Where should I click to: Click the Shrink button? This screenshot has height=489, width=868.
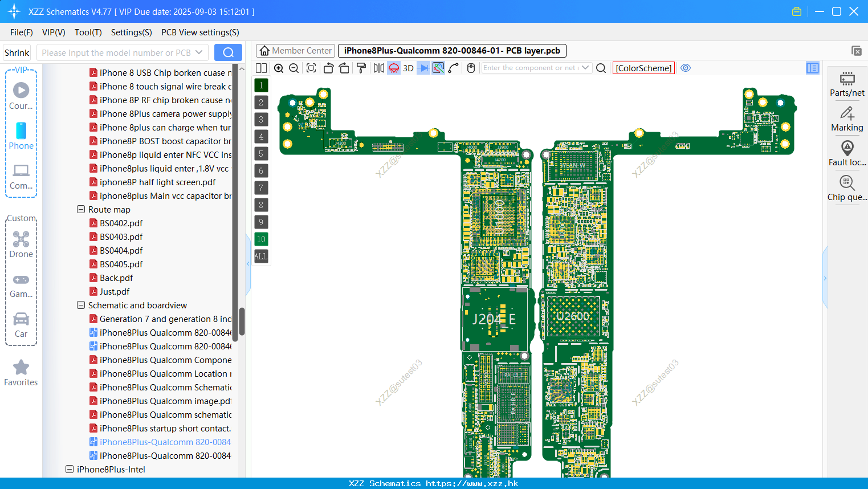tap(17, 52)
